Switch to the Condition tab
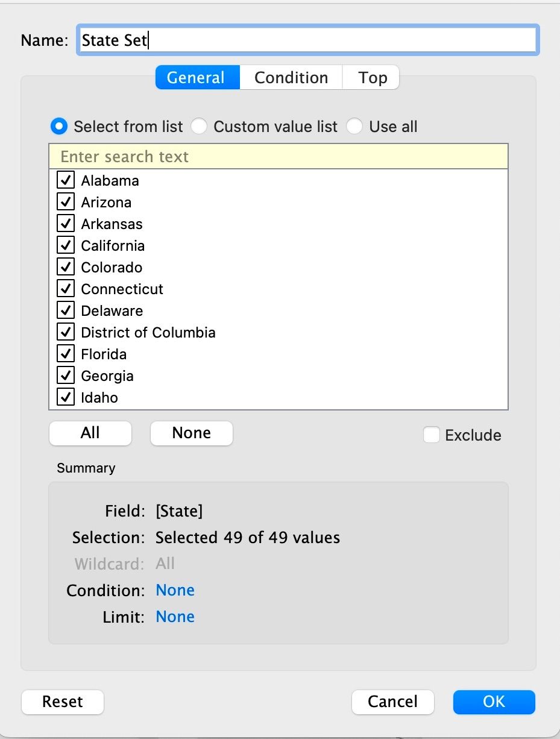The image size is (560, 739). (291, 78)
